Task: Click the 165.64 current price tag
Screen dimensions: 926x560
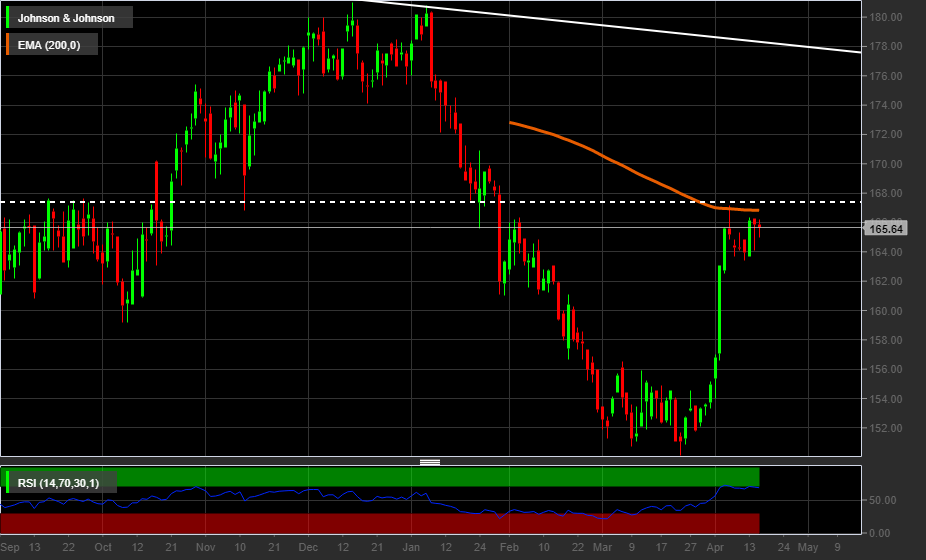Action: coord(886,229)
